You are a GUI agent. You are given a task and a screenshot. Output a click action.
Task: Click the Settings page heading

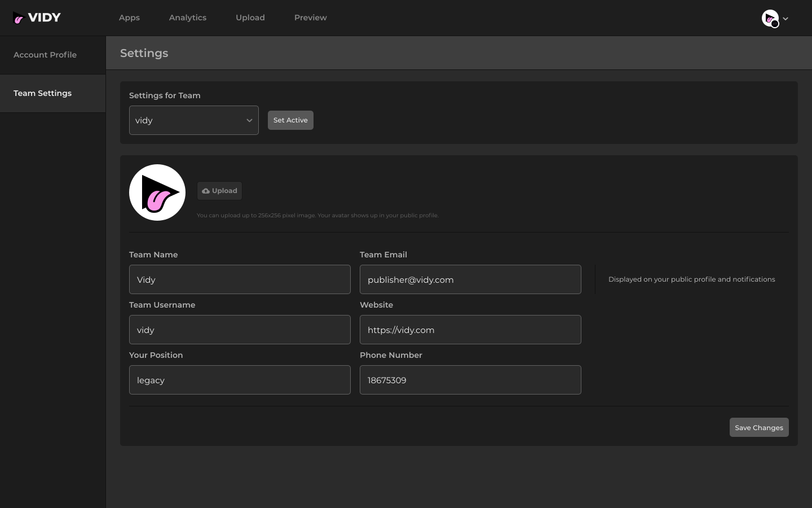pyautogui.click(x=144, y=53)
